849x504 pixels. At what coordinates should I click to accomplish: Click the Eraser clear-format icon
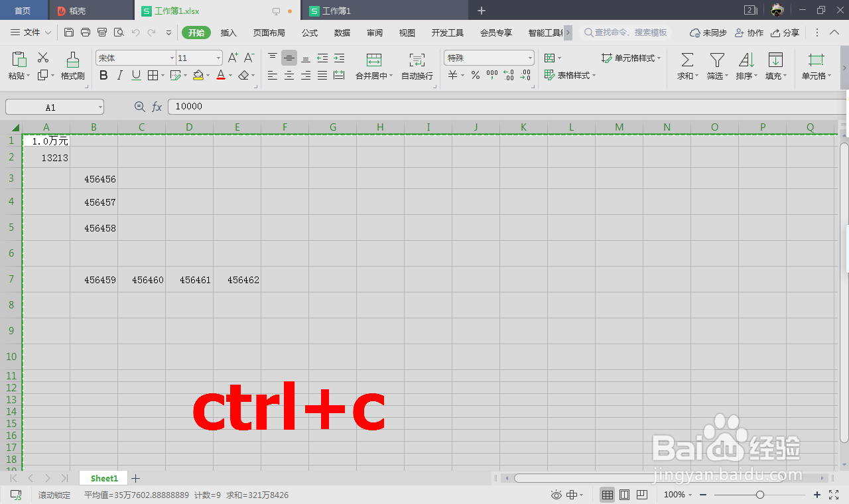[x=243, y=76]
